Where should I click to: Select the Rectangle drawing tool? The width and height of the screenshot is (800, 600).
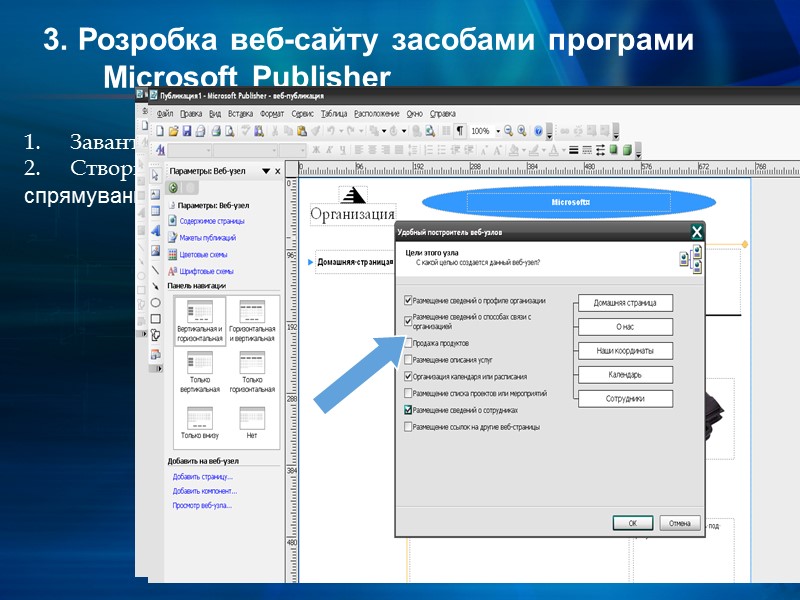click(155, 319)
